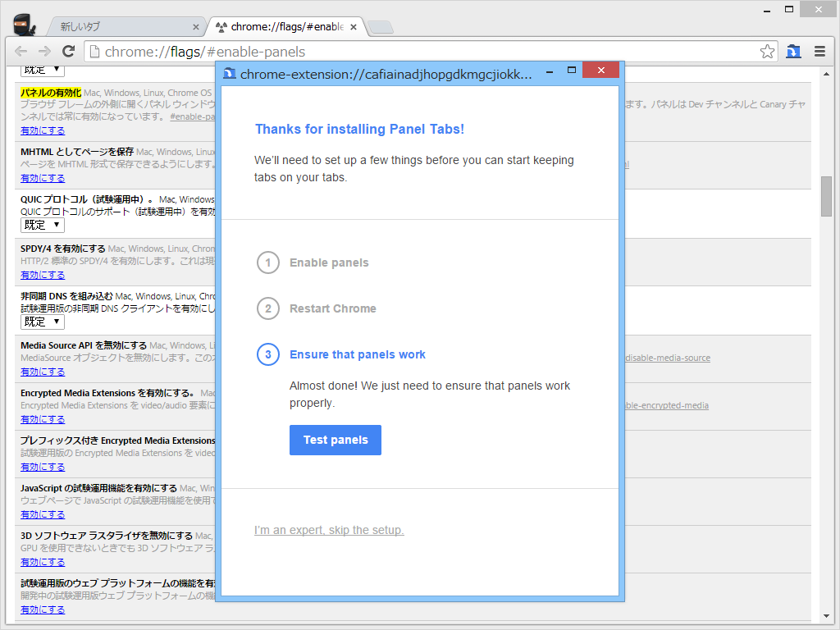
Task: Open the 既定 dropdown under QUIC プロトコル
Action: 43,225
